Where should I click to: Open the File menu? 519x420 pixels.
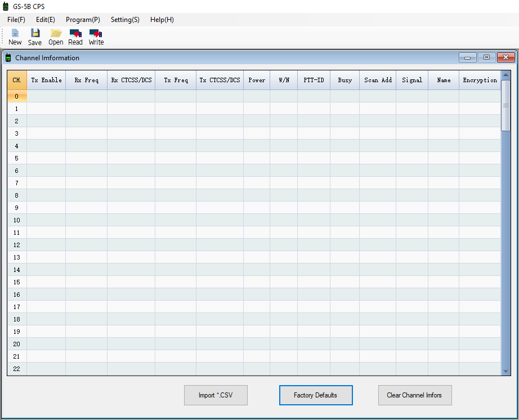pos(16,20)
